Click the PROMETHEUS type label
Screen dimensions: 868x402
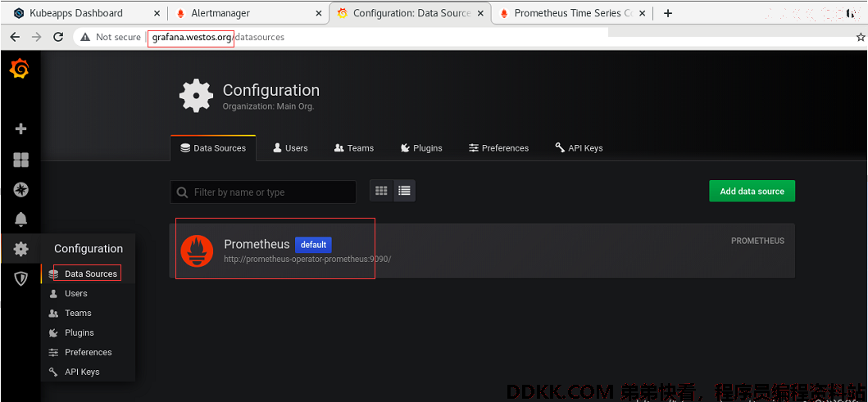(757, 241)
